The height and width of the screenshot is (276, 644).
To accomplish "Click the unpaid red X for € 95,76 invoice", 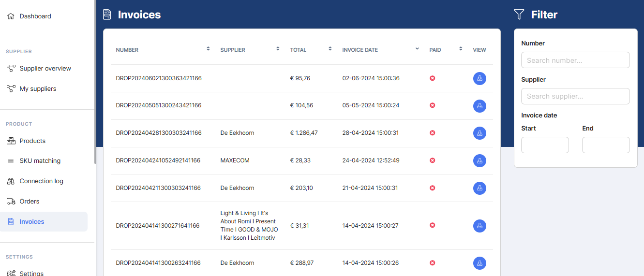I will [x=433, y=78].
